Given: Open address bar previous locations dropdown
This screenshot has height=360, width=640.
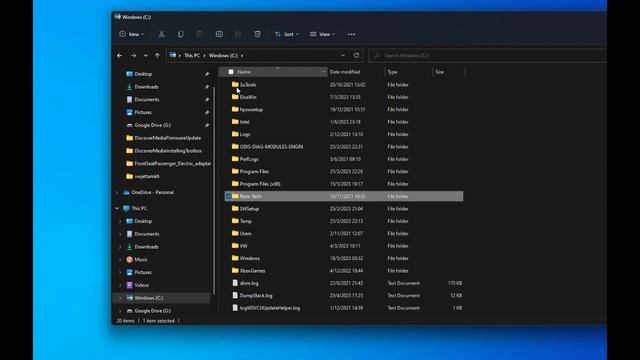Looking at the screenshot, I should (x=343, y=55).
